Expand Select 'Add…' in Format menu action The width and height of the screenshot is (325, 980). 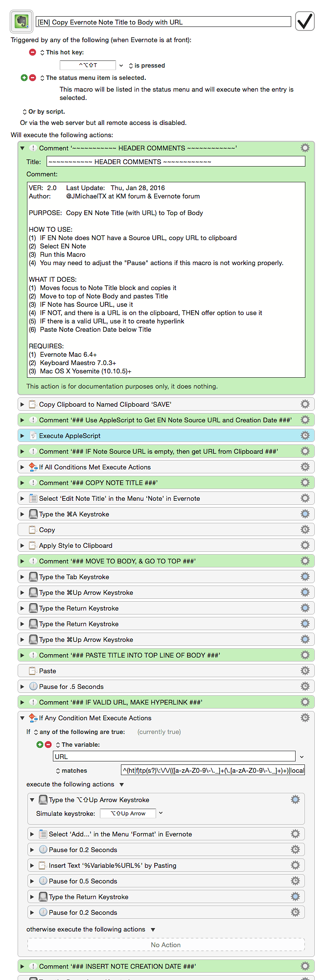[32, 834]
